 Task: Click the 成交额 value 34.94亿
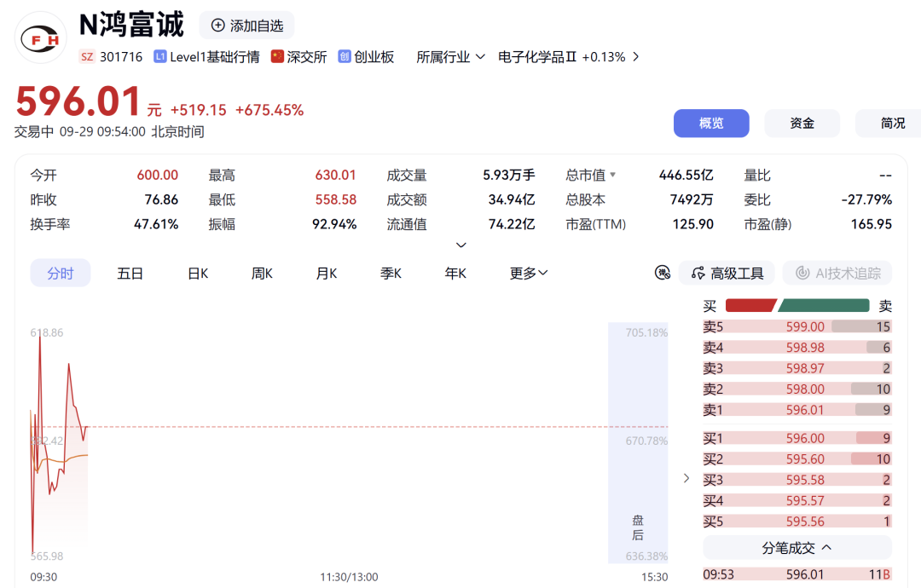(512, 199)
